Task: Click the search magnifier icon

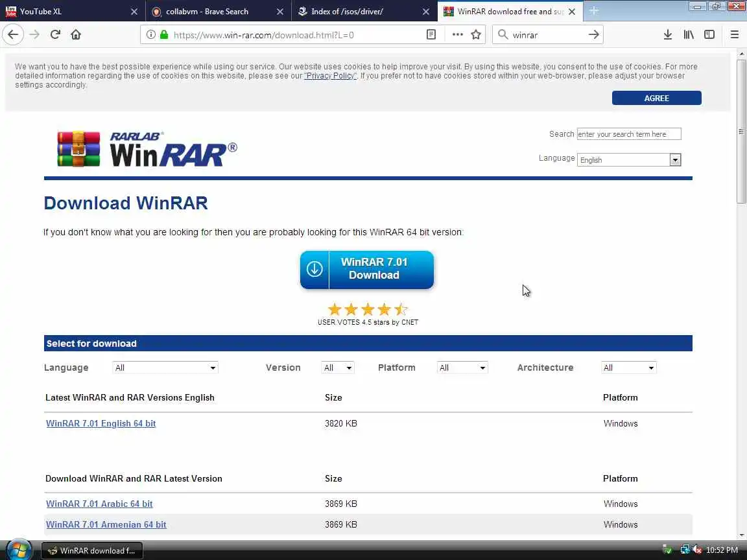Action: tap(503, 35)
